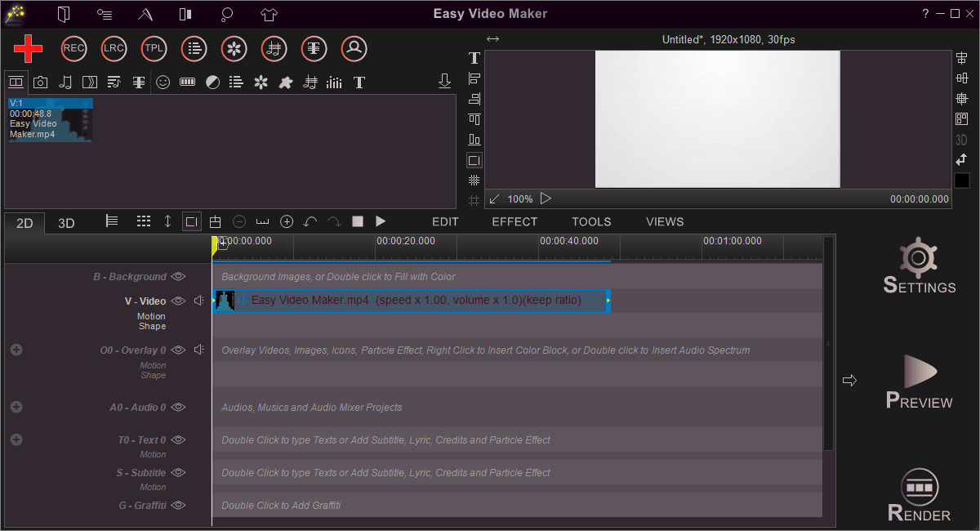This screenshot has width=980, height=531.
Task: Zoom in timeline with plus circle icon
Action: click(287, 221)
